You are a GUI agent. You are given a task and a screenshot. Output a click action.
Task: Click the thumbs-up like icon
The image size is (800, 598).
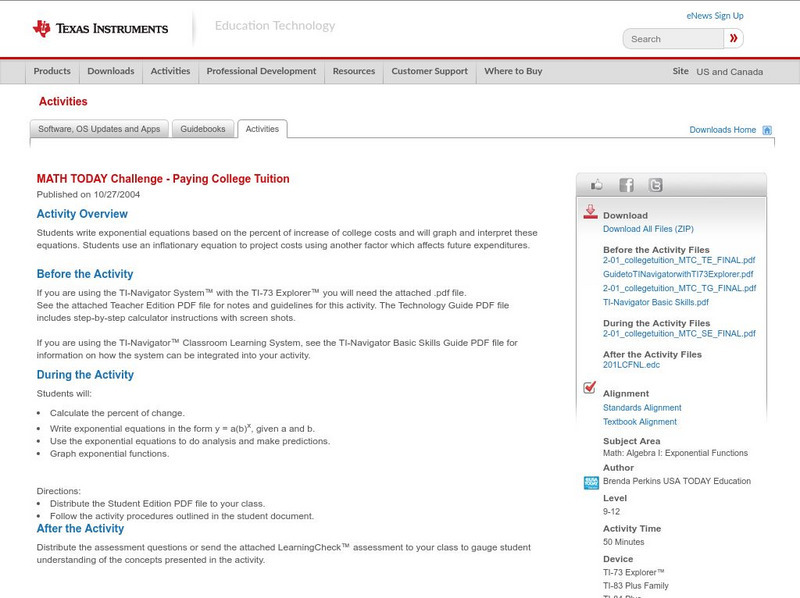596,185
